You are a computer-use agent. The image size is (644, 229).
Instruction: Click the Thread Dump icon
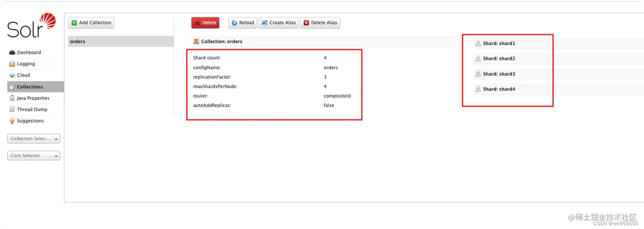[12, 109]
